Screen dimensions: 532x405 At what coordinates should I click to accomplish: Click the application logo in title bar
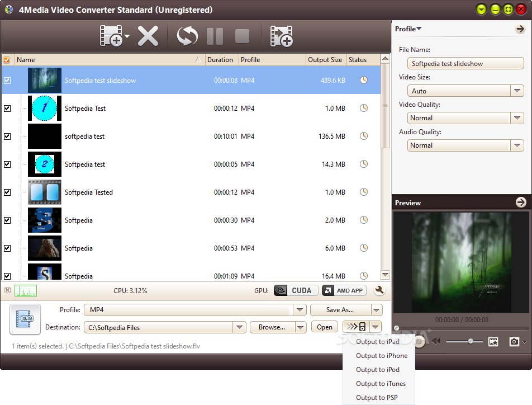(x=9, y=10)
